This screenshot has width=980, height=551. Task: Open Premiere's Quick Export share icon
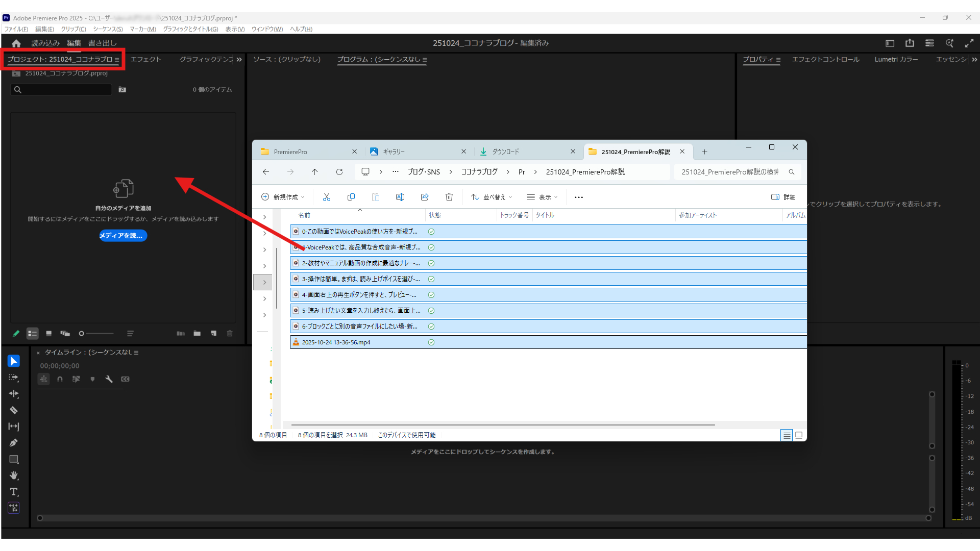910,43
